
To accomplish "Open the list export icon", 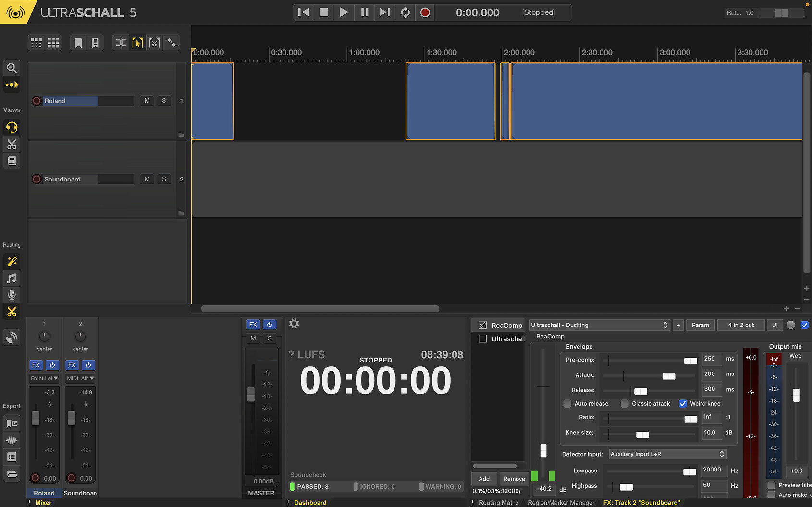I will (x=12, y=457).
